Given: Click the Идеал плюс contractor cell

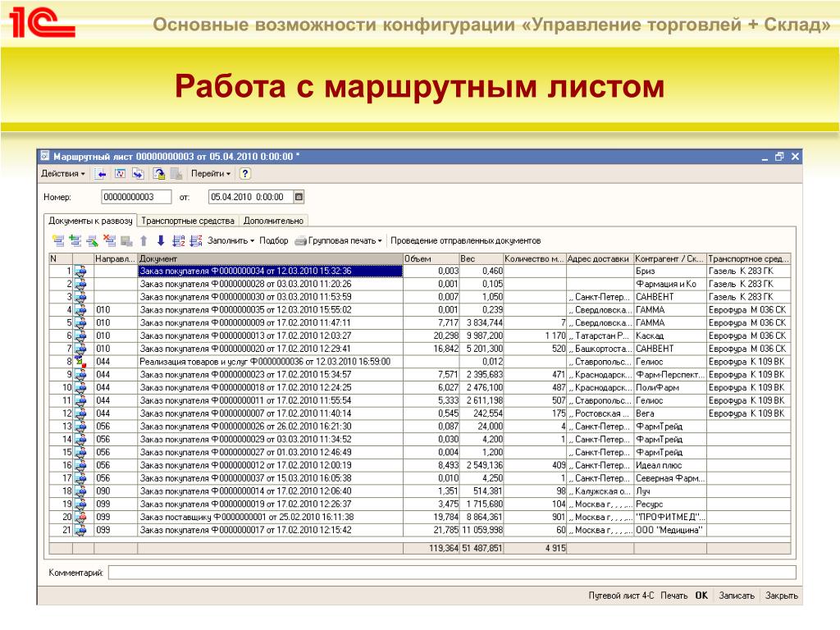Looking at the screenshot, I should point(670,465).
